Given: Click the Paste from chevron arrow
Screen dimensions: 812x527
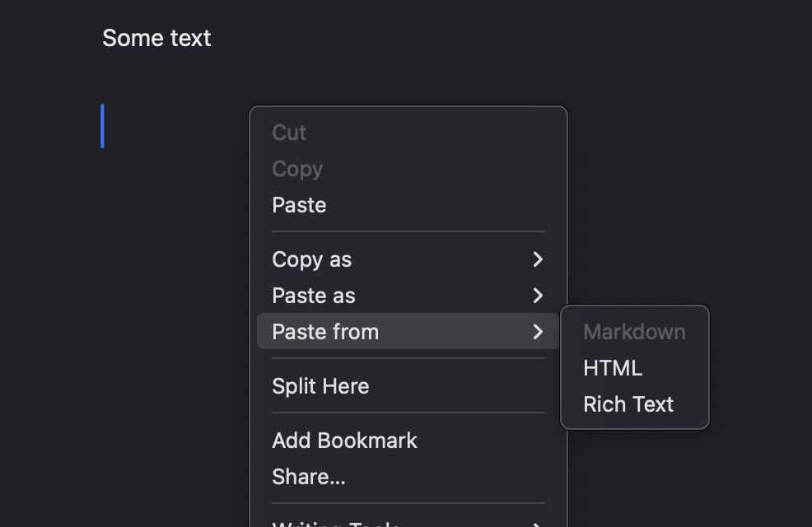Looking at the screenshot, I should point(538,332).
